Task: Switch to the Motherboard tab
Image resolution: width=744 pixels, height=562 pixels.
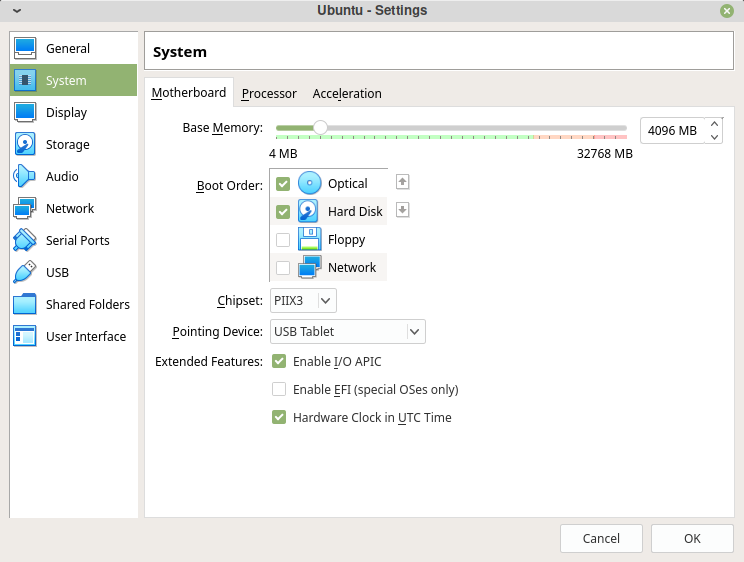Action: (189, 93)
